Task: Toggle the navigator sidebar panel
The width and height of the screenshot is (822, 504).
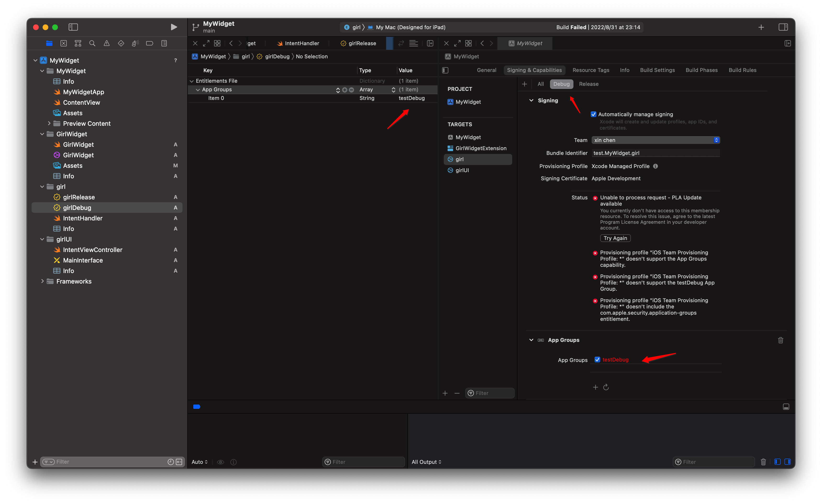Action: 73,27
